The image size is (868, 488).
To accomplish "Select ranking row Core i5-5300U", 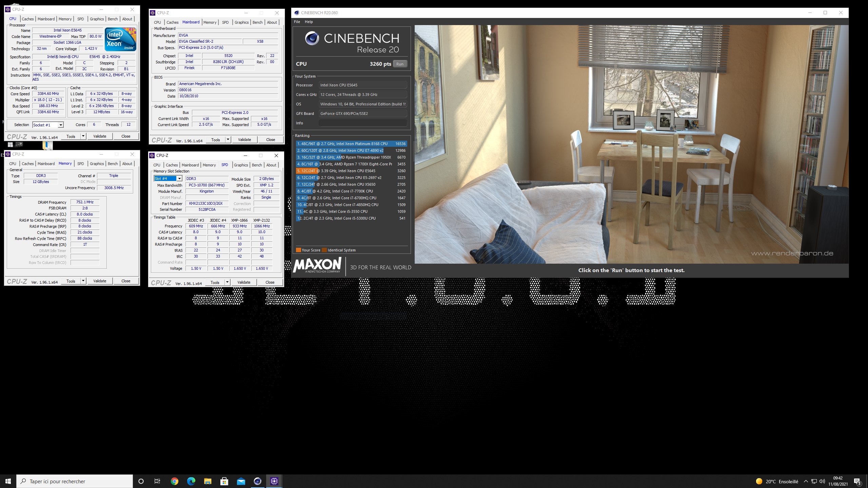I will coord(351,218).
